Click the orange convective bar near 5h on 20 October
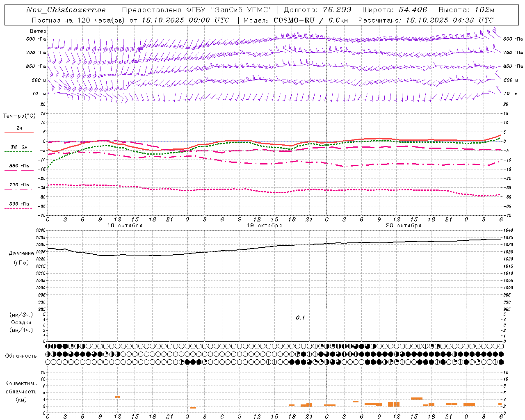Image resolution: width=525 pixels, height=420 pixels. tap(356, 402)
